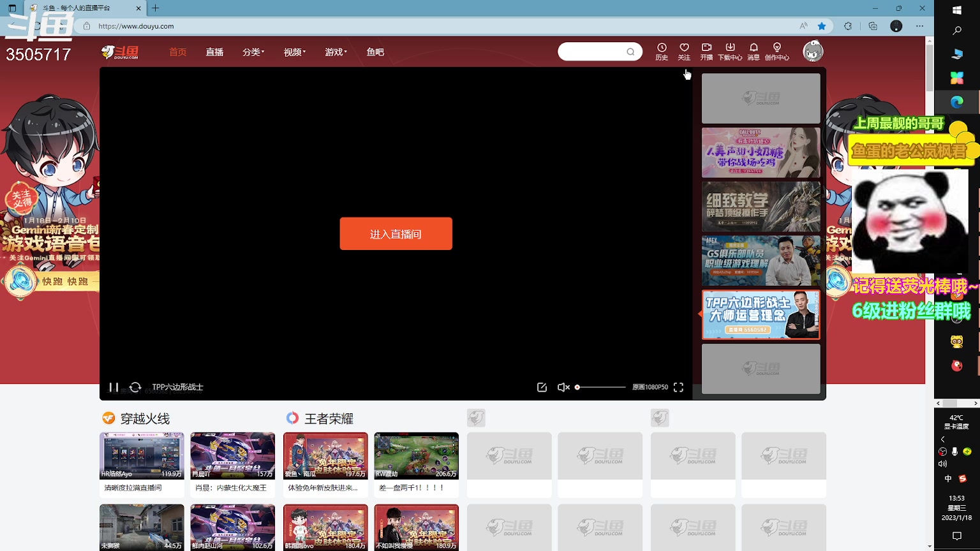Select the TPP六边形战士 stream thumbnail
980x551 pixels.
(x=761, y=315)
